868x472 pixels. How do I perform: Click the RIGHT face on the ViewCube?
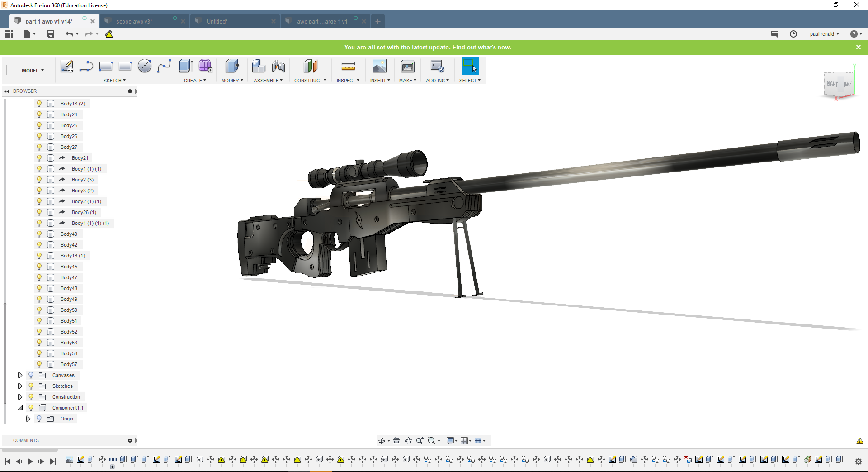[832, 84]
